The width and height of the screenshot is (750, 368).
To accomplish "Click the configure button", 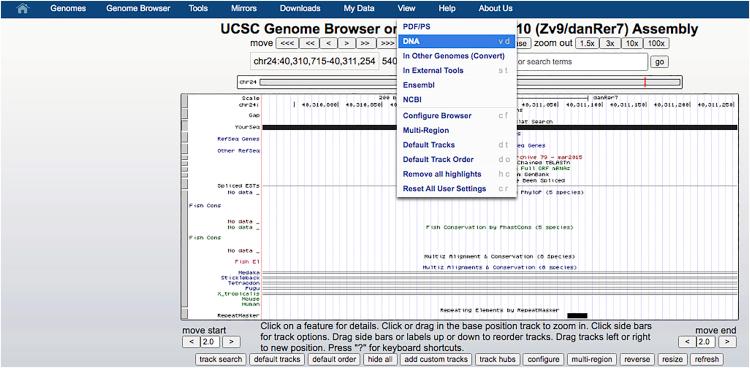I will [x=543, y=359].
